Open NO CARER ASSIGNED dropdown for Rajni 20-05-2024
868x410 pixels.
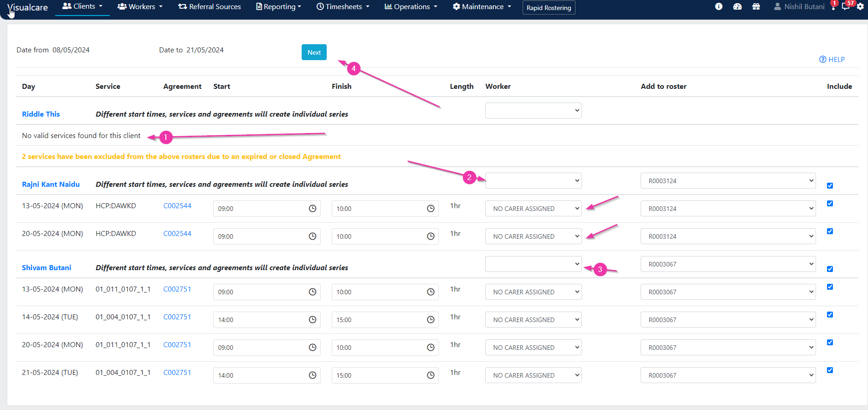[x=533, y=236]
